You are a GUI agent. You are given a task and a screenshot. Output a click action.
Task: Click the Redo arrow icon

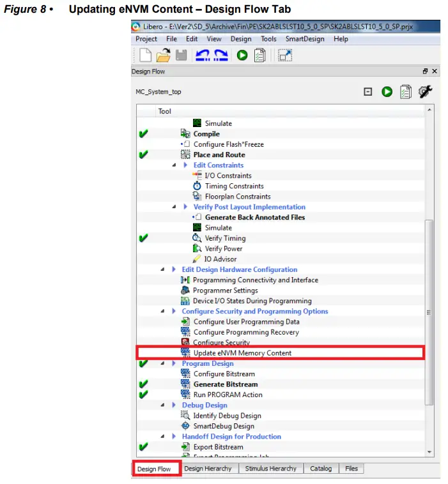[220, 56]
